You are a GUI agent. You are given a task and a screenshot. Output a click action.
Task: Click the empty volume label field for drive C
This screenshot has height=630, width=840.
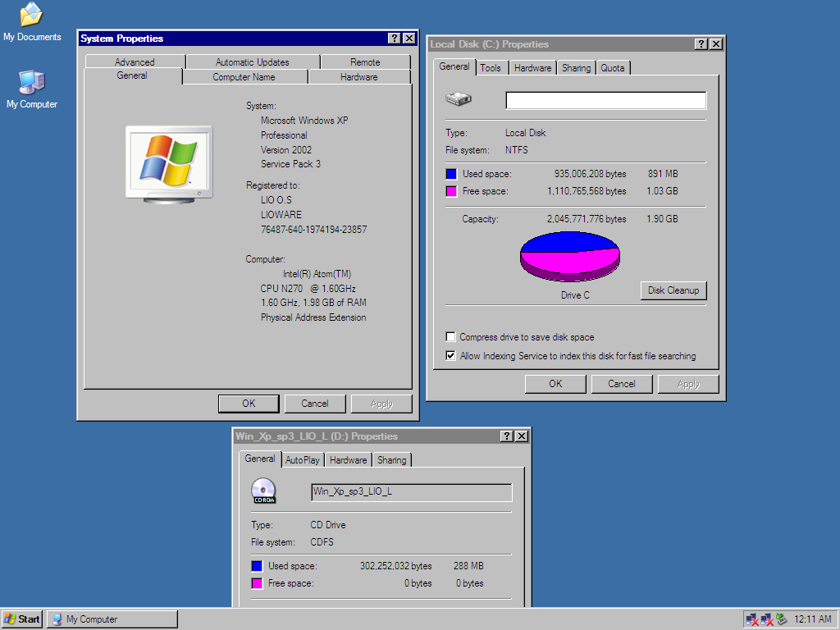point(606,100)
